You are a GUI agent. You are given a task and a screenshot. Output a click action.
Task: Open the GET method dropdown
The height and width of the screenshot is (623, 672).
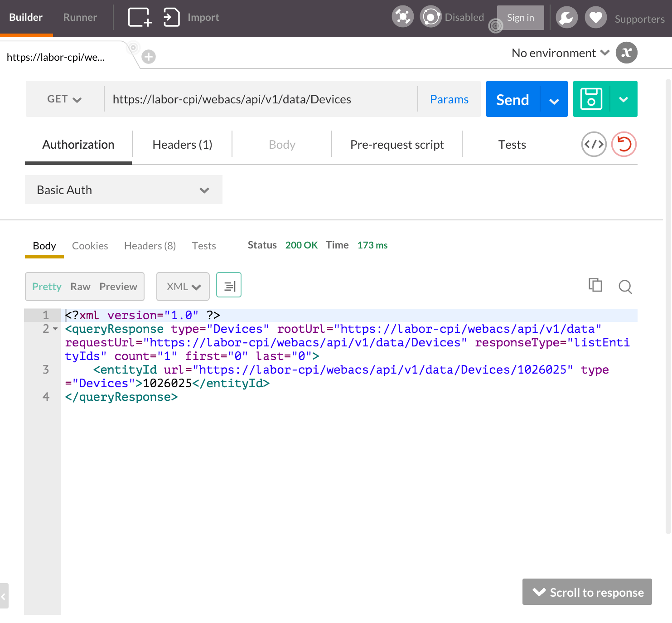[x=64, y=99]
